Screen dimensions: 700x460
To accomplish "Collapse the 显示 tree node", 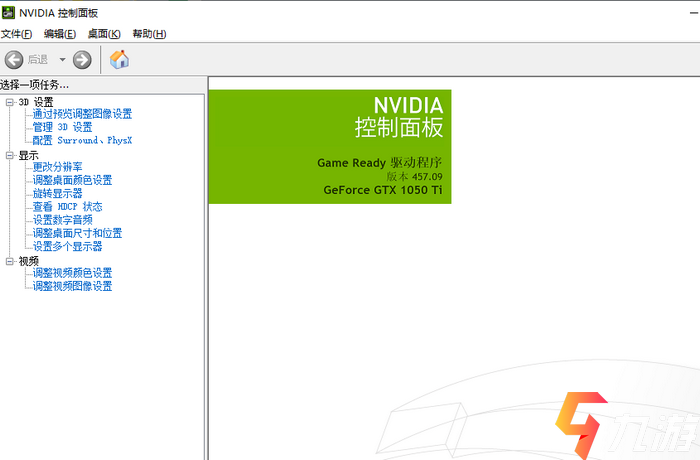I will (9, 155).
